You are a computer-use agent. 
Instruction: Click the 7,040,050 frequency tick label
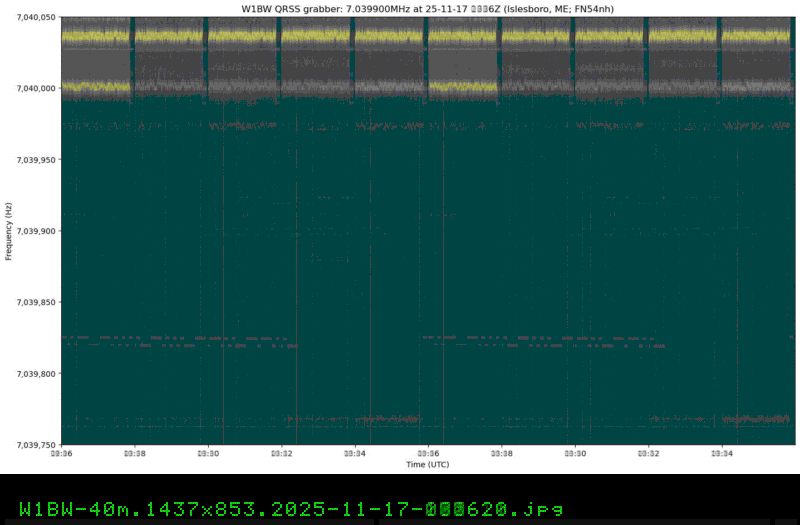tap(36, 17)
